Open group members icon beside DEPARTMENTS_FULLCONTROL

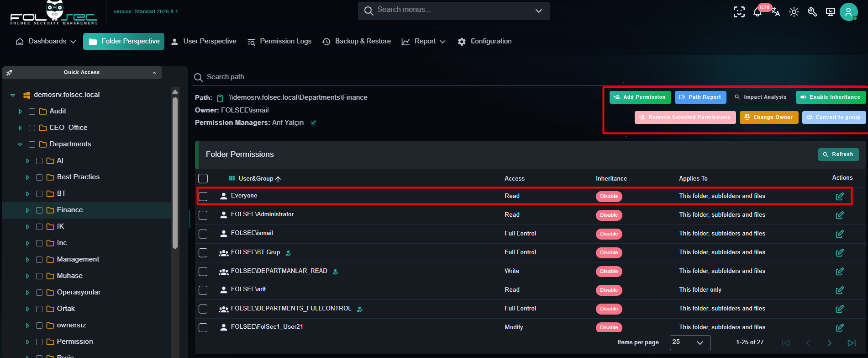360,309
